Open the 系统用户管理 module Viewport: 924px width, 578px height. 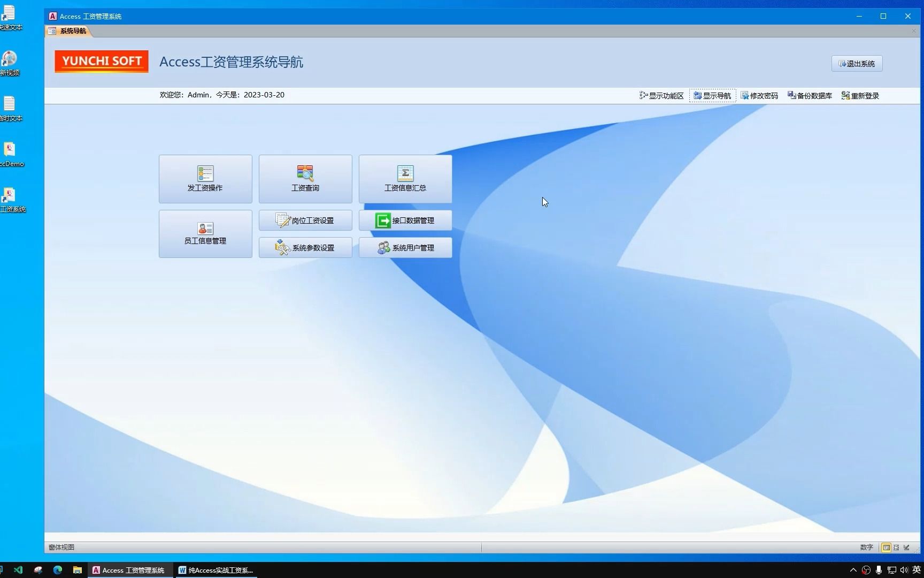[x=405, y=247]
